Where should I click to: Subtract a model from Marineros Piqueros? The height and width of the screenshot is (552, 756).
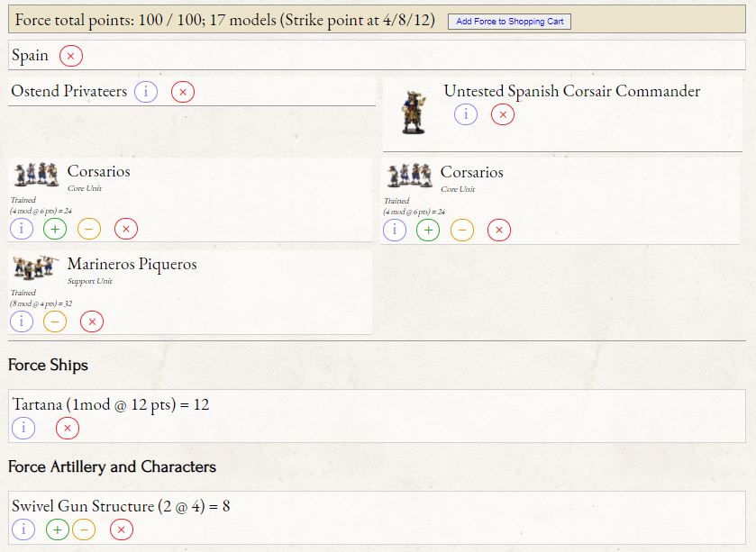(55, 321)
